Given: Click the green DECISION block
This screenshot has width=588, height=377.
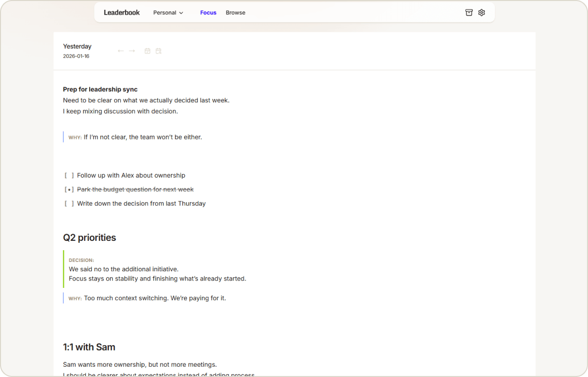Looking at the screenshot, I should [x=157, y=269].
